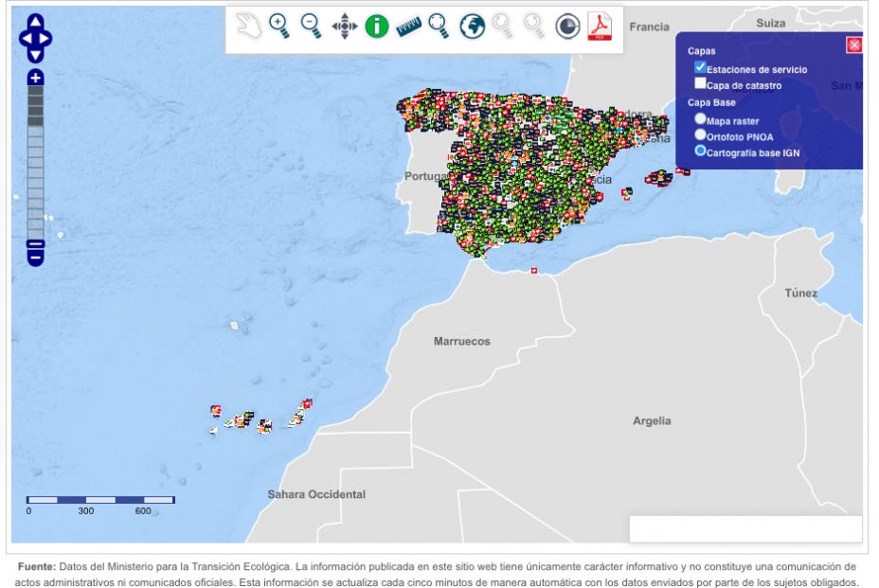Screen dimensions: 879x588
Task: Click the circular refresh timer icon
Action: [x=566, y=27]
